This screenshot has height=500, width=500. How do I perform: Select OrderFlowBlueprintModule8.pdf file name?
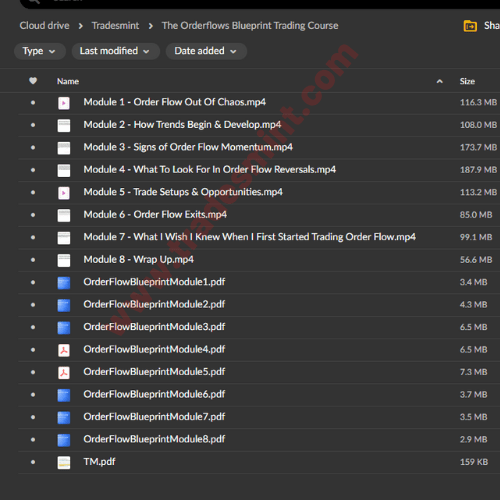(154, 439)
